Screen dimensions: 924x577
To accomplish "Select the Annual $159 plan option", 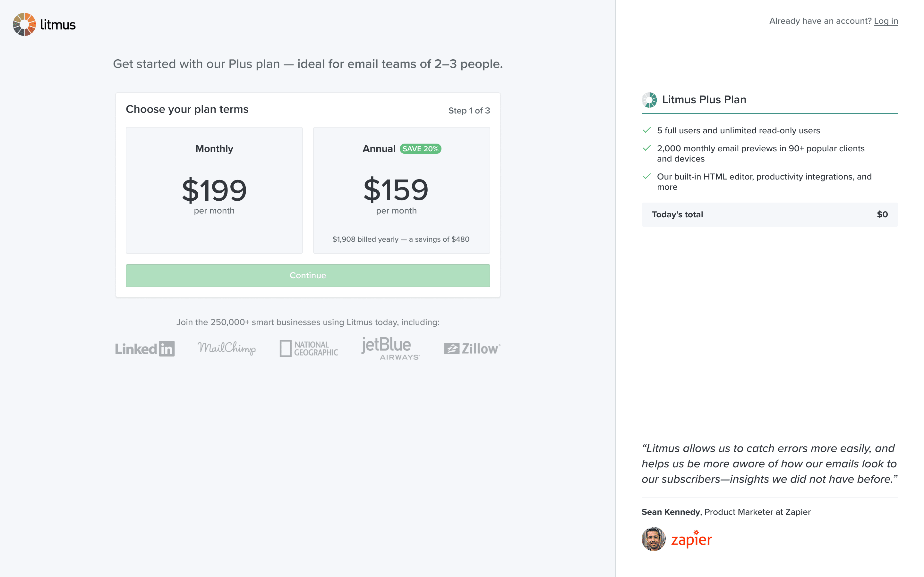I will [401, 190].
